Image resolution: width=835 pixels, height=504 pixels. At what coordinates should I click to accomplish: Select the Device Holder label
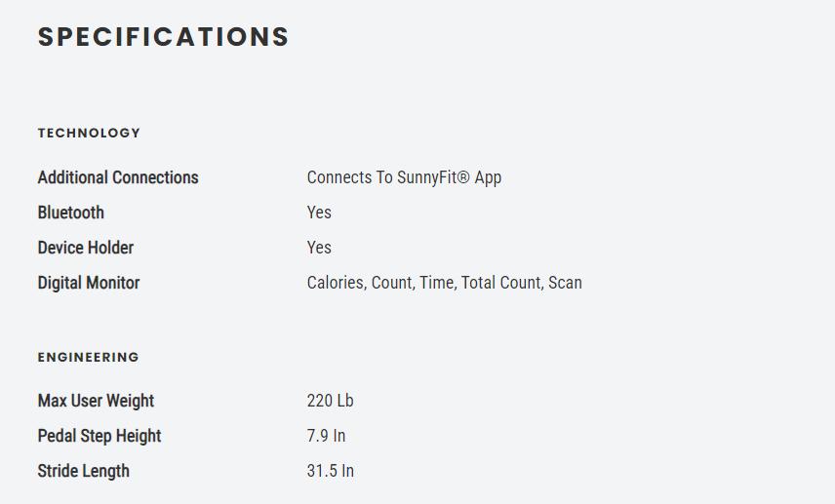(86, 248)
